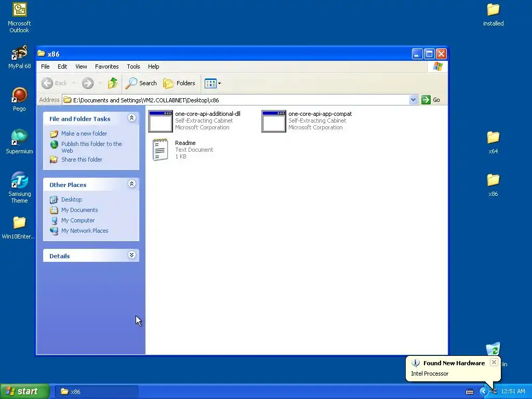Viewport: 532px width, 399px height.
Task: Click Found New Hardware notification balloon
Action: [x=453, y=368]
